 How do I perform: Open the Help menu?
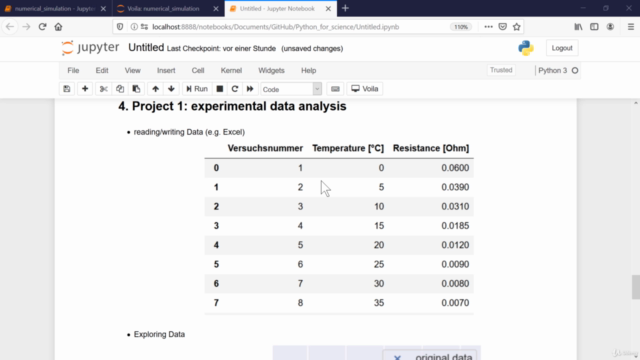tap(309, 71)
